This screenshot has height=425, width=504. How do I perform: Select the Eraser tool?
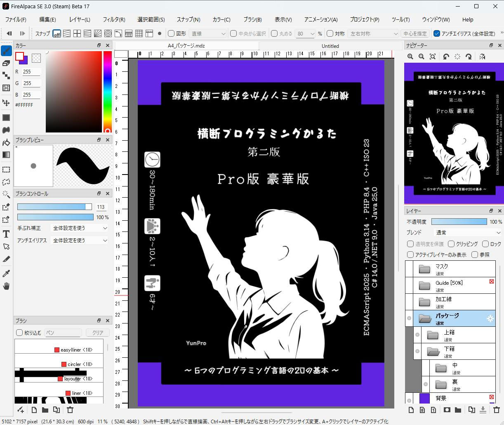point(6,63)
